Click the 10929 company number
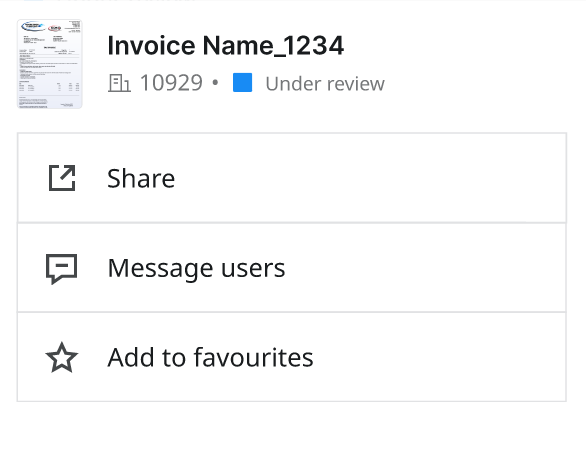The image size is (586, 460). click(x=171, y=83)
